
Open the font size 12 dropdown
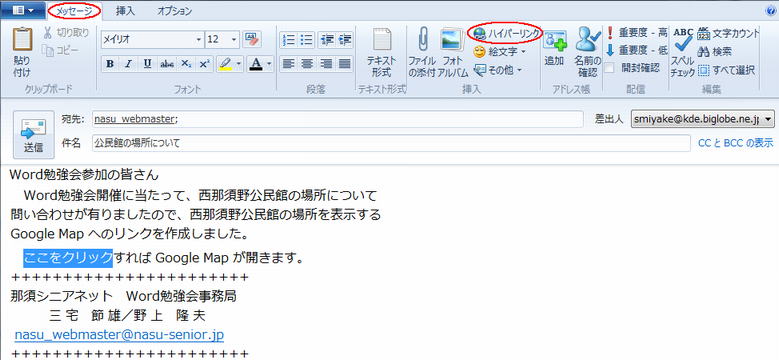click(x=234, y=39)
